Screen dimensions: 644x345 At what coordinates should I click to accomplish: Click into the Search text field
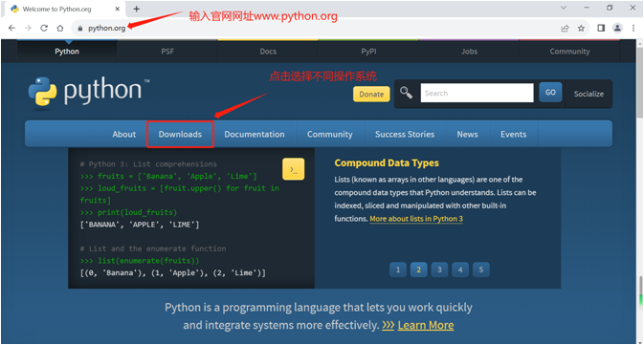[477, 93]
